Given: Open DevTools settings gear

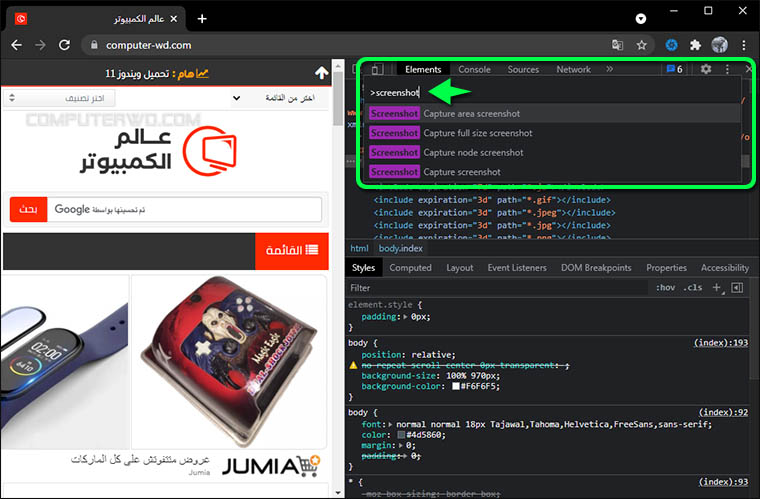Looking at the screenshot, I should pos(706,69).
